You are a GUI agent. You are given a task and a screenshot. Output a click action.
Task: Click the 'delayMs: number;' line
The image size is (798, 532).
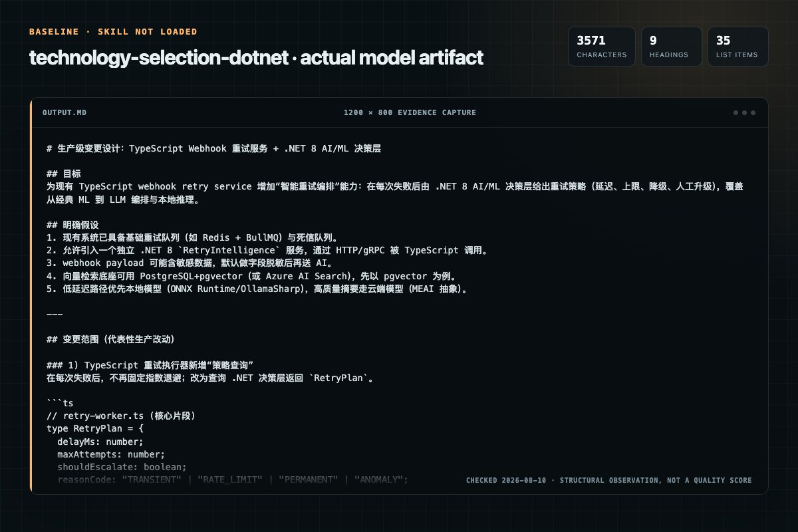click(100, 441)
